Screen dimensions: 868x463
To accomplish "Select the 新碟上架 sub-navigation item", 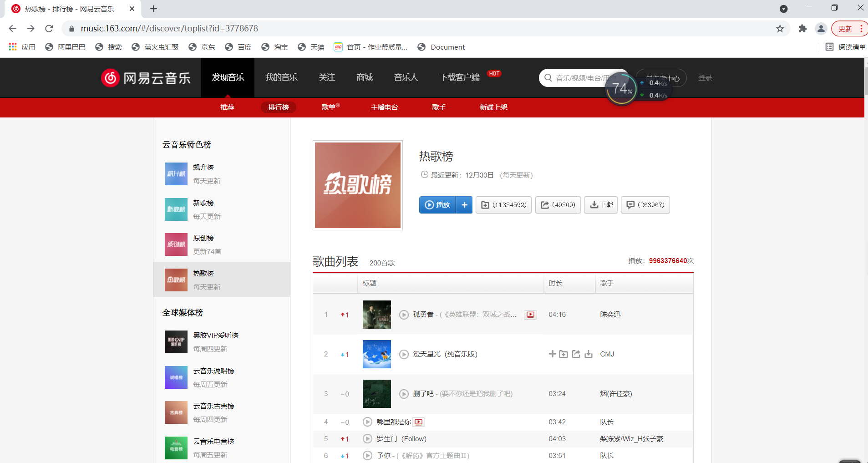I will [x=493, y=107].
